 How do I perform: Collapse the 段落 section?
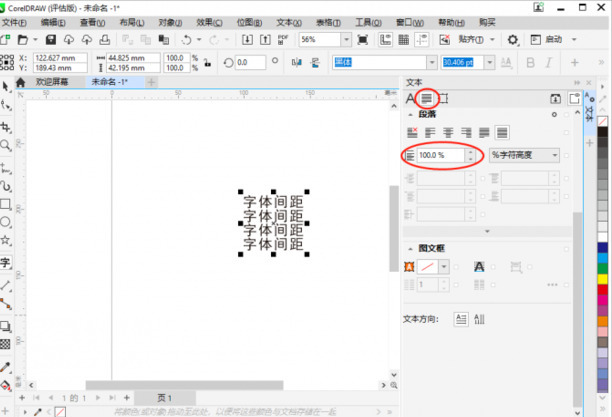[x=411, y=115]
